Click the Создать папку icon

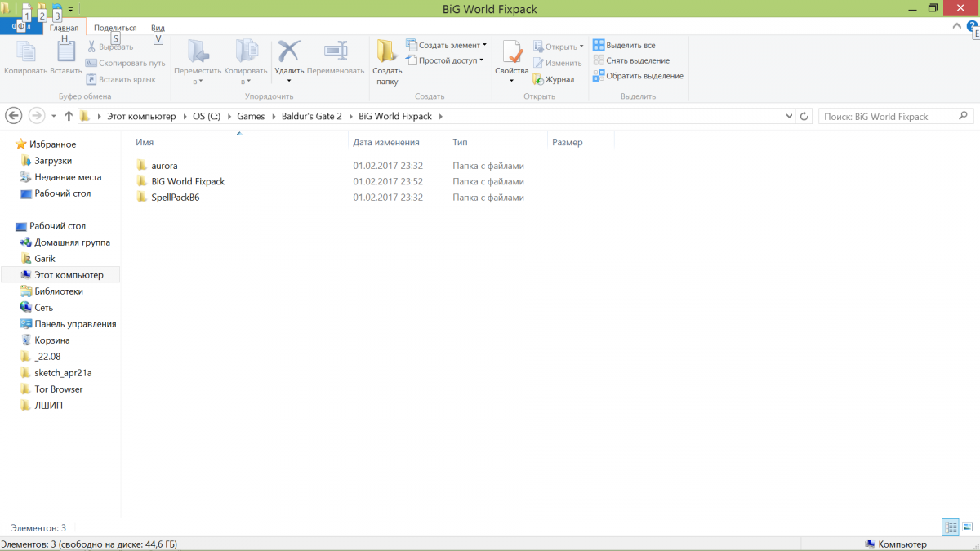pos(387,51)
